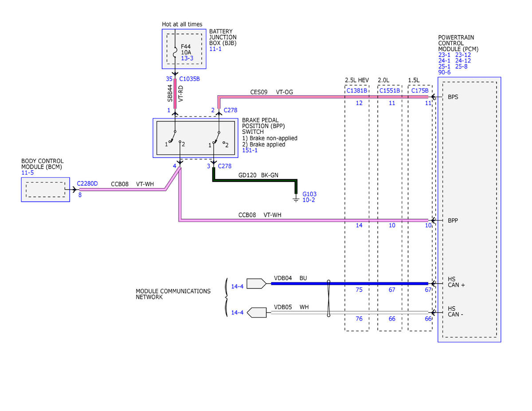532x411 pixels.
Task: Select the SBB44 wire label
Action: point(169,94)
